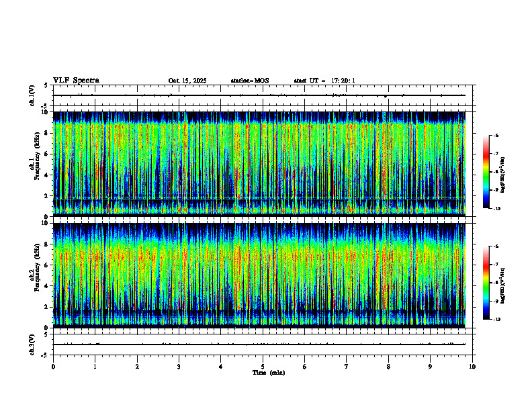Click the ch.3 voltage waveform trace
Screen dimensions: 532x411
[259, 345]
